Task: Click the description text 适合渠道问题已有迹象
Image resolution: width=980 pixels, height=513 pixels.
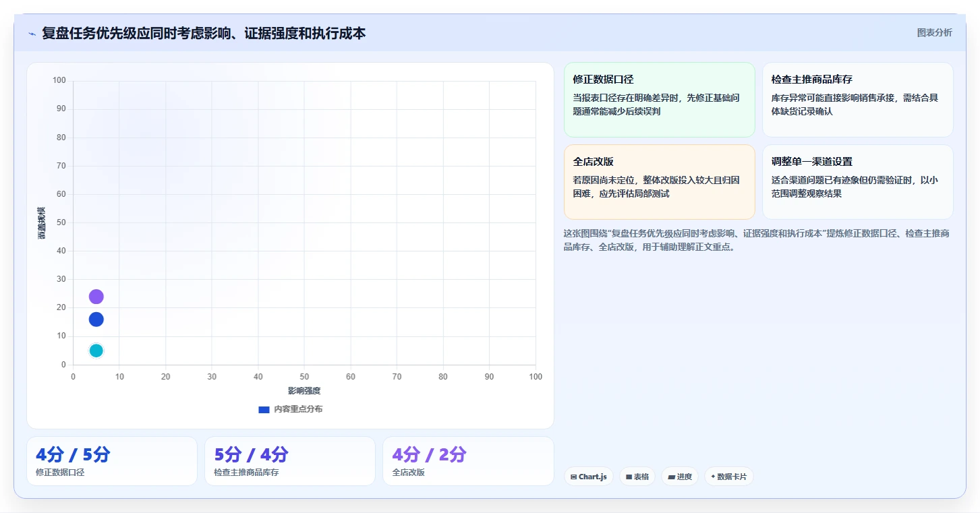Action: coord(855,187)
